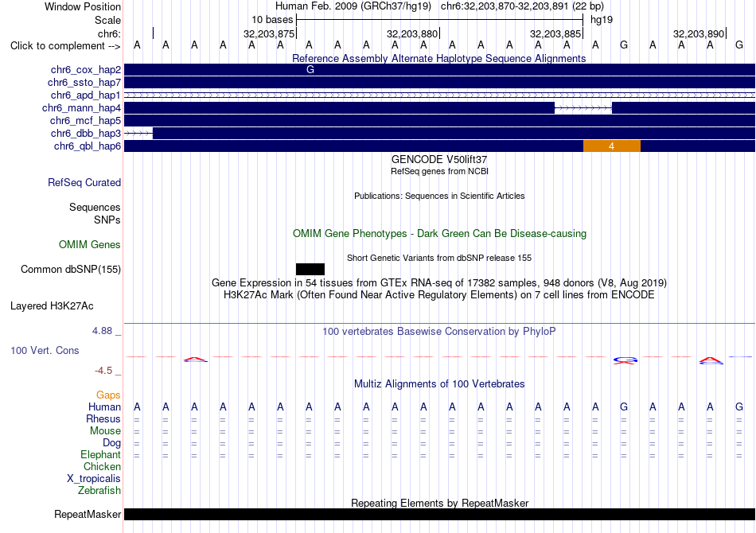
Task: Click the RefSeq genes from NCBI title
Action: 439,171
